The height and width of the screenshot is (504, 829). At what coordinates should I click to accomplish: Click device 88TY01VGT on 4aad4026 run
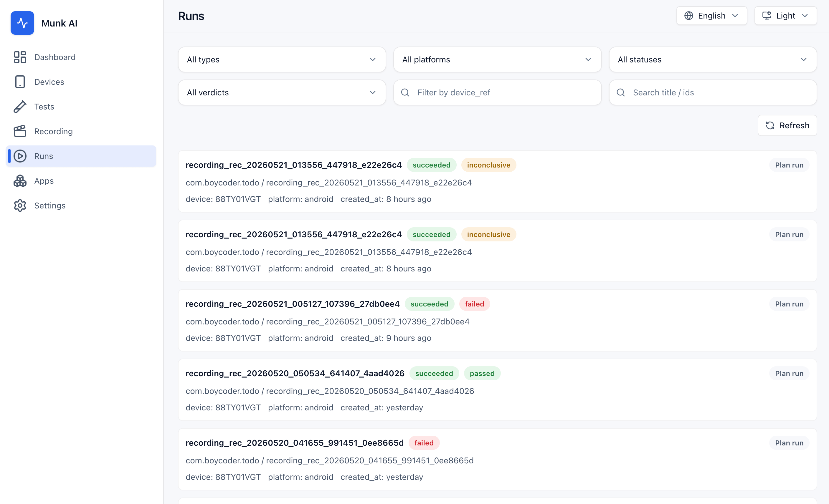[x=223, y=407]
